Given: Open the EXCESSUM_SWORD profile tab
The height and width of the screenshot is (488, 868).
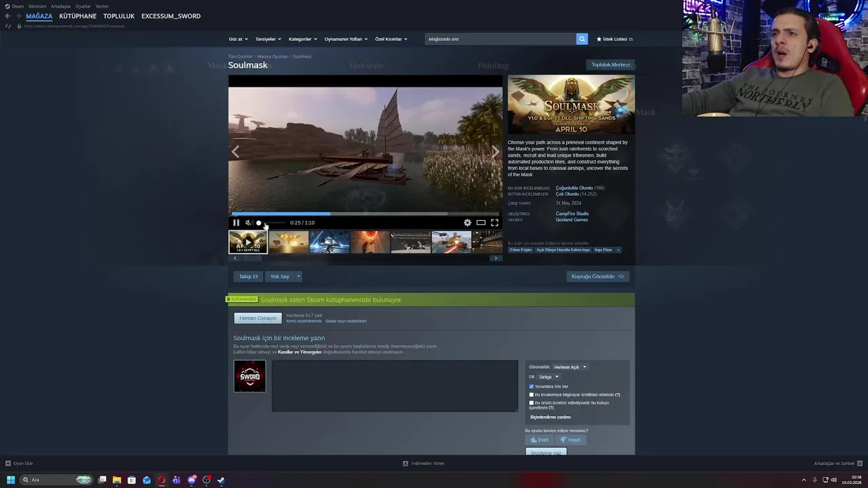Looking at the screenshot, I should click(171, 16).
